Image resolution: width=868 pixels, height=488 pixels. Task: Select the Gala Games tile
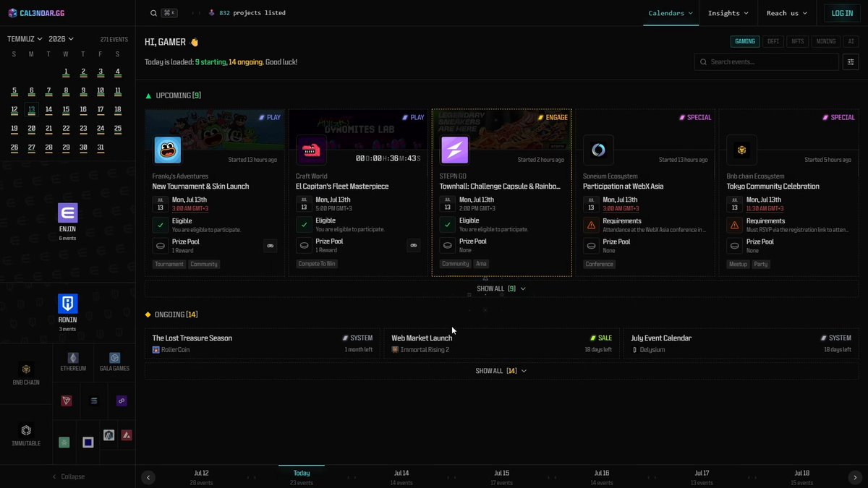(114, 358)
